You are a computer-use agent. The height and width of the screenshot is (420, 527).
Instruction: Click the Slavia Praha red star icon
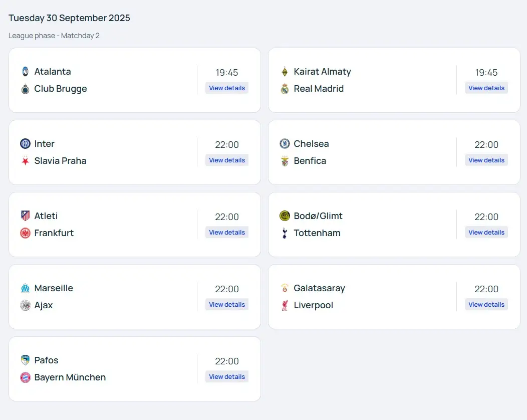click(x=26, y=161)
